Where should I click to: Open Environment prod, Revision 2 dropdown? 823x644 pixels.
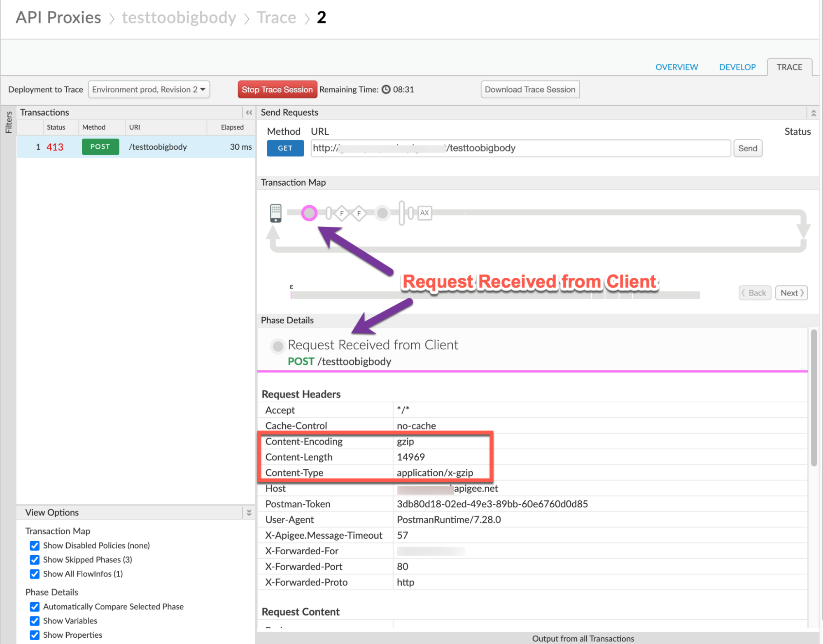[x=149, y=90]
